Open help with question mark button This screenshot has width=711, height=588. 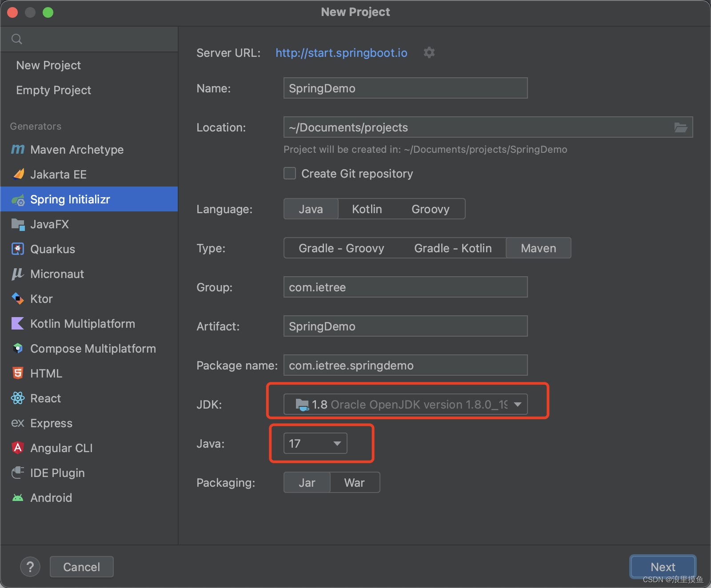30,567
